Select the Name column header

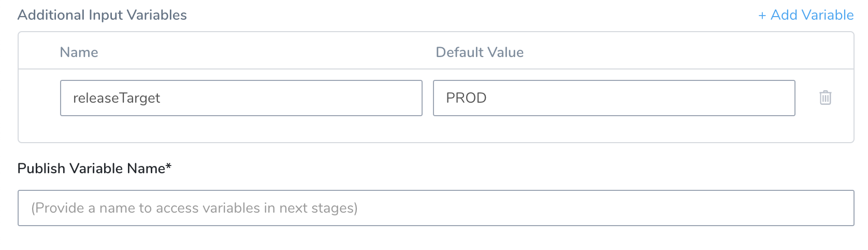[79, 52]
